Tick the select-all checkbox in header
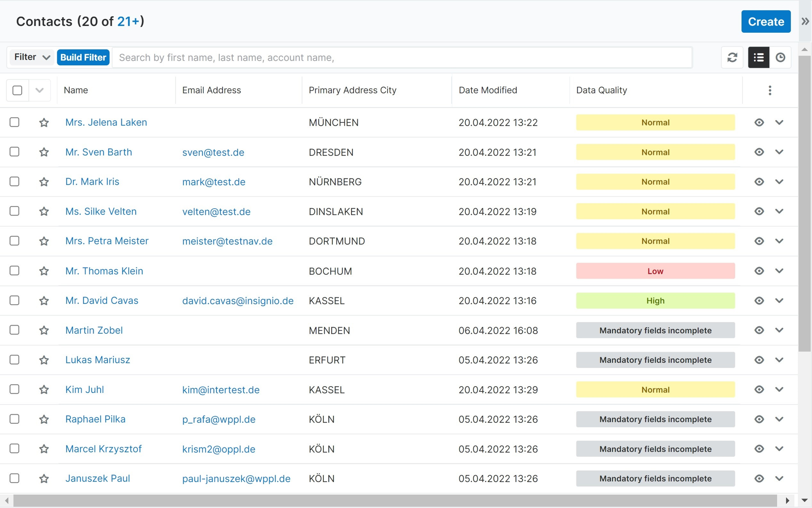The image size is (812, 508). coord(17,90)
